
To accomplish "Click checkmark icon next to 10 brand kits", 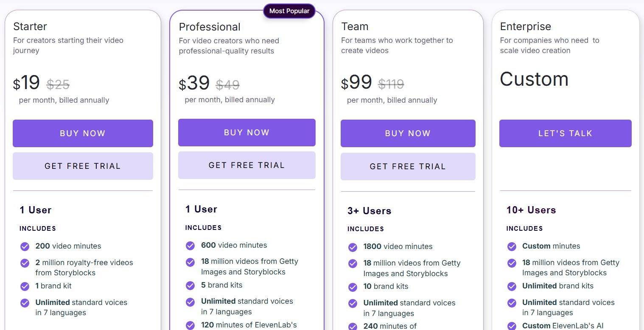I will pos(353,287).
